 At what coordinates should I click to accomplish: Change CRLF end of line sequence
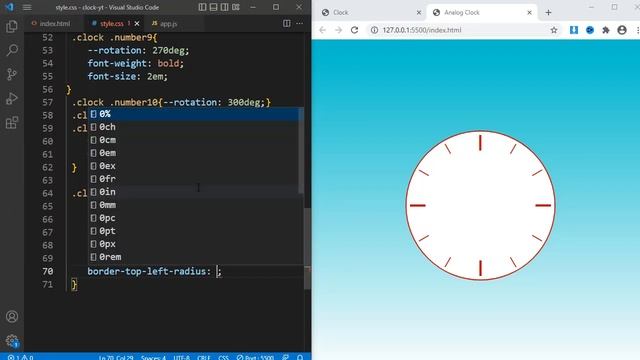(203, 357)
